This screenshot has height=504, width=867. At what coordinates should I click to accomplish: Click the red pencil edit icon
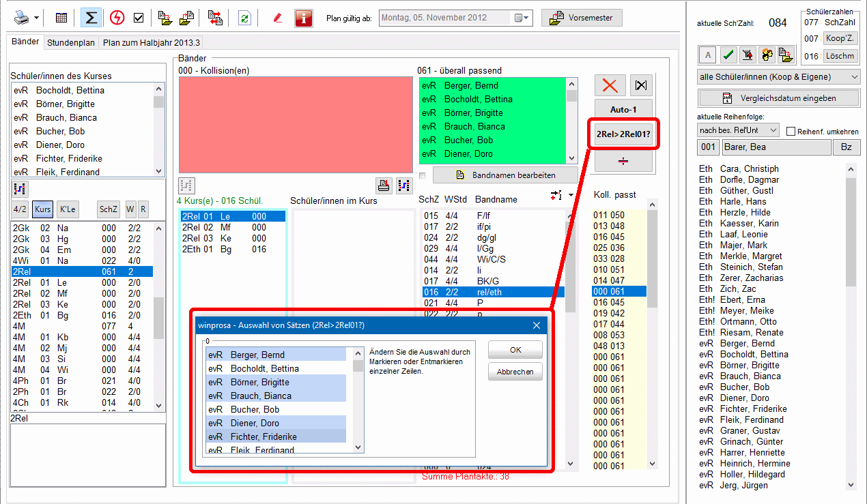(277, 18)
